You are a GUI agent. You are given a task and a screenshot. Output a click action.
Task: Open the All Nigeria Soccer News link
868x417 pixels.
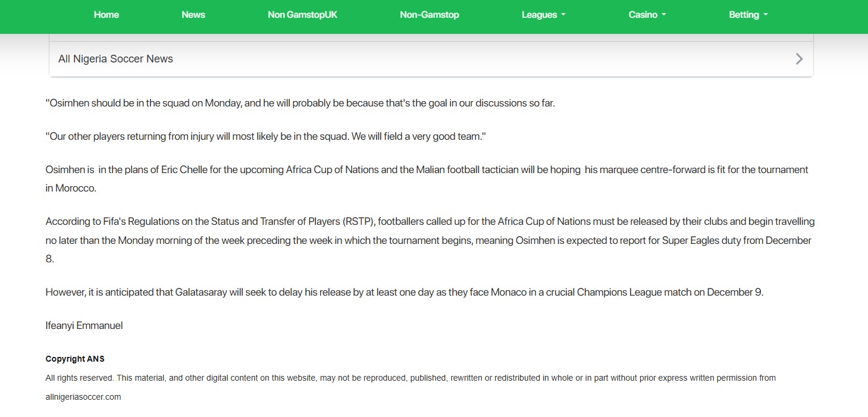tap(115, 59)
